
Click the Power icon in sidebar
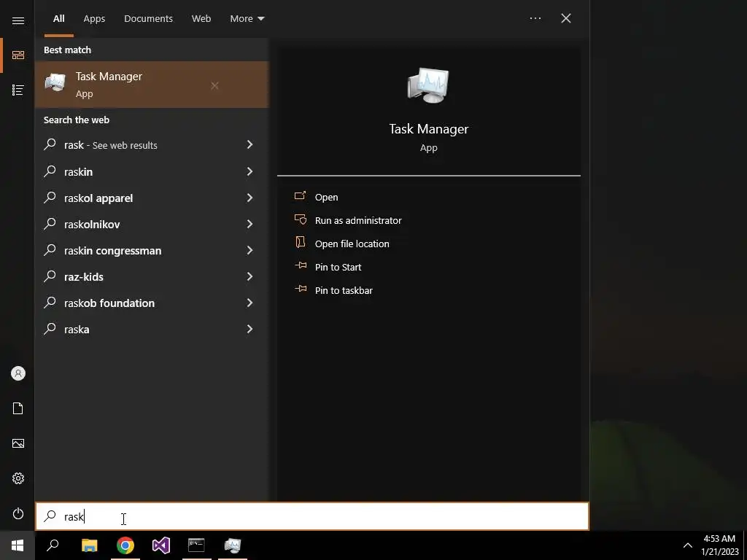18,513
